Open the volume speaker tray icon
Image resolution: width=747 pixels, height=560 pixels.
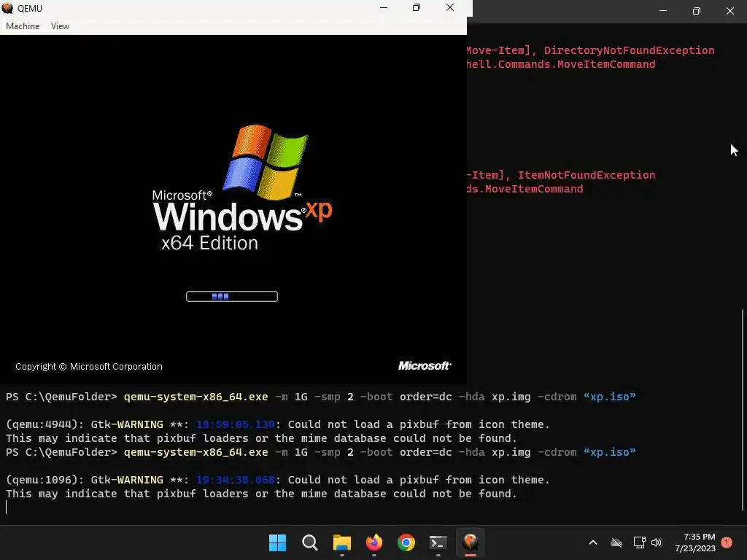(657, 542)
